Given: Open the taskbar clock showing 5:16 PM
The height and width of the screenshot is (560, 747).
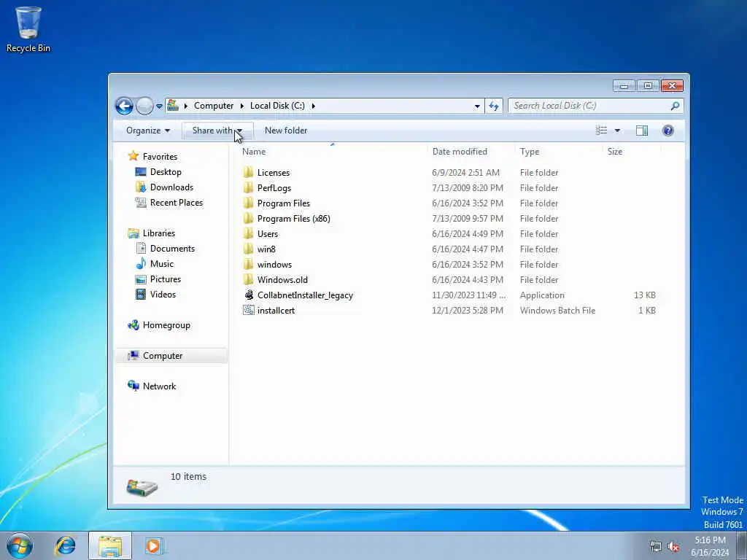Looking at the screenshot, I should [710, 546].
